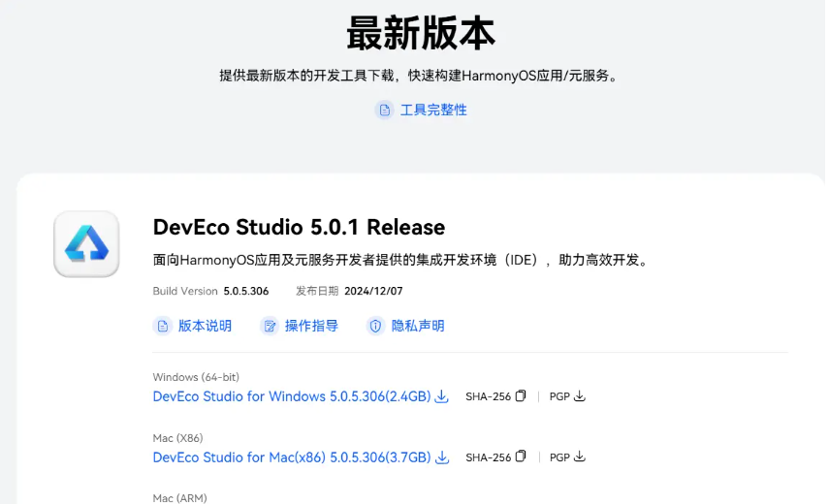Click download arrow icon beside Windows installer
This screenshot has width=829, height=504.
pos(442,396)
